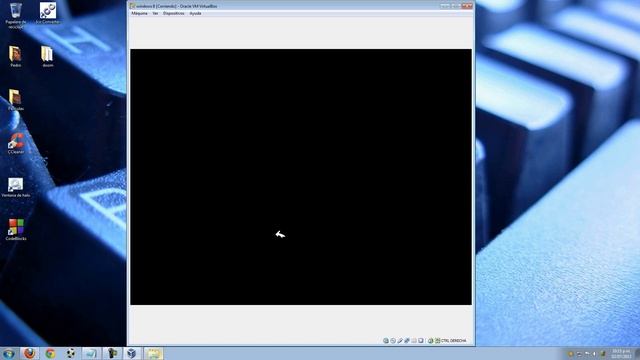Select the Películas folder on the desktop
Screen dimensions: 640x360
point(16,100)
